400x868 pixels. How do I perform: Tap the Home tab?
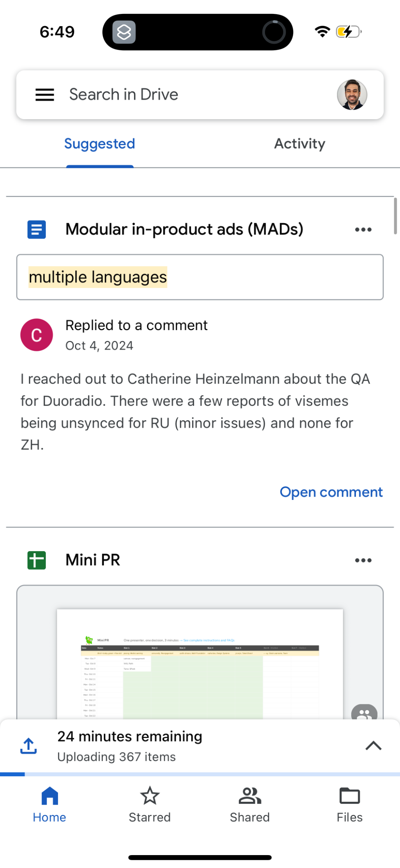point(50,804)
